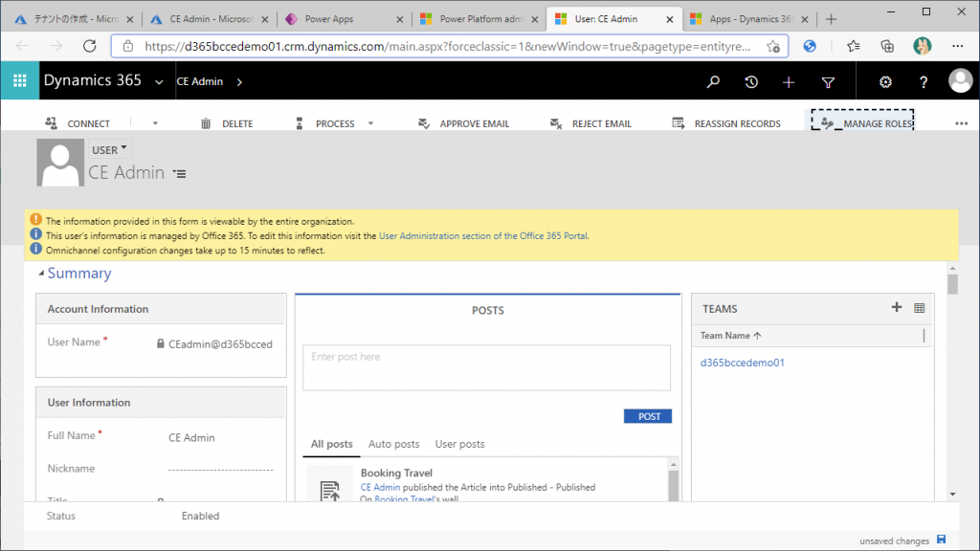Click the quick create plus icon
This screenshot has width=980, height=551.
[x=789, y=82]
